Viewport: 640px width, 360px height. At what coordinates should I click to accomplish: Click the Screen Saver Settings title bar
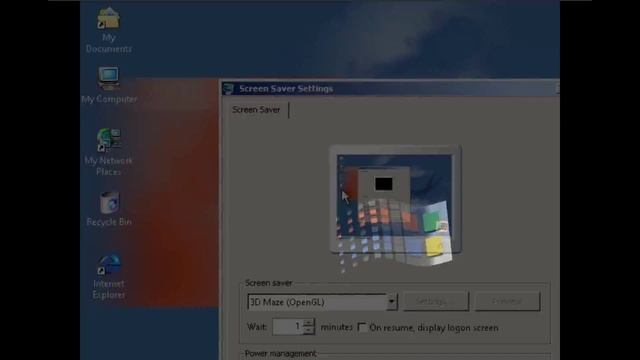click(390, 89)
